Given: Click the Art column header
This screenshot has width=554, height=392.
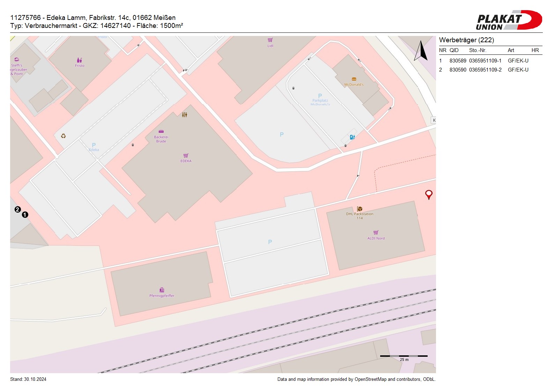Looking at the screenshot, I should pyautogui.click(x=511, y=50).
